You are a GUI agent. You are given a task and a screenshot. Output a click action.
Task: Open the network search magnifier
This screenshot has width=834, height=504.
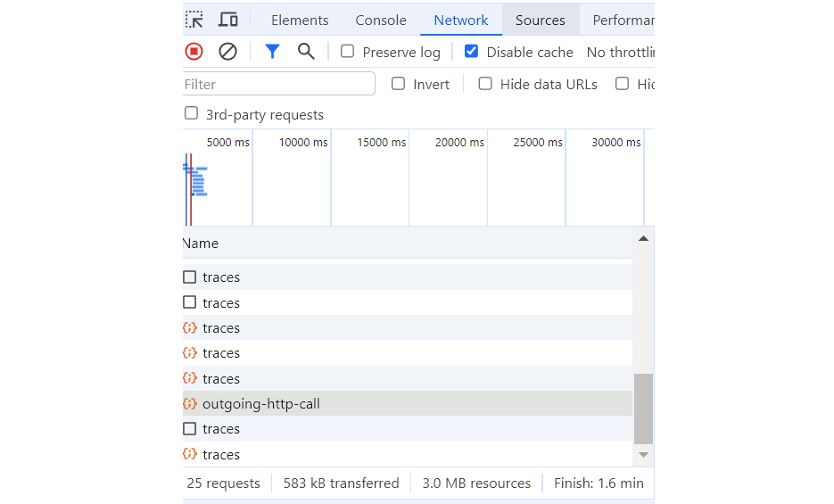306,52
